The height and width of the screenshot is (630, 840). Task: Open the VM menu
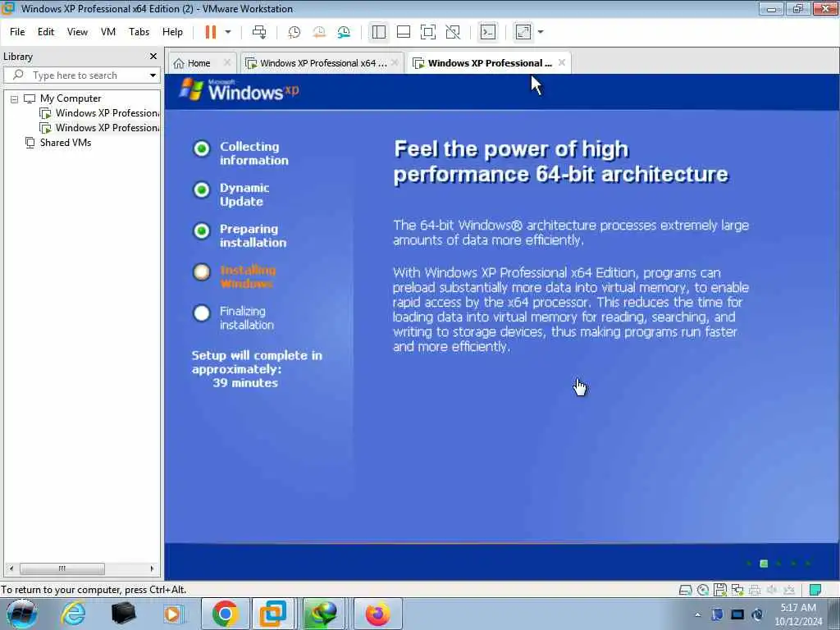pos(108,32)
